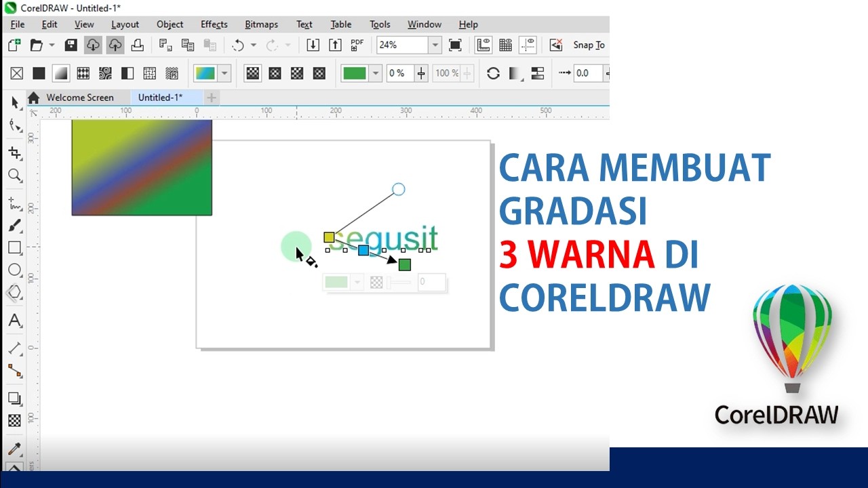Click the Import icon

tap(313, 45)
